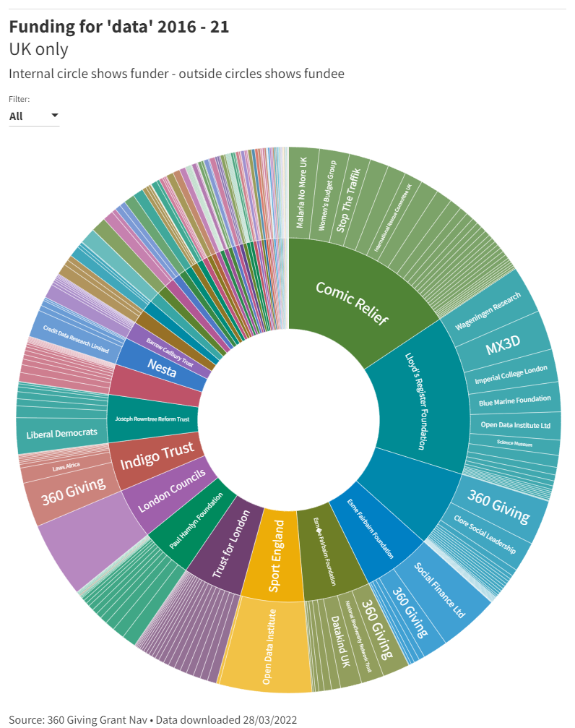Click the Liberal Democrats fundee segment
The image size is (575, 728).
click(x=61, y=434)
